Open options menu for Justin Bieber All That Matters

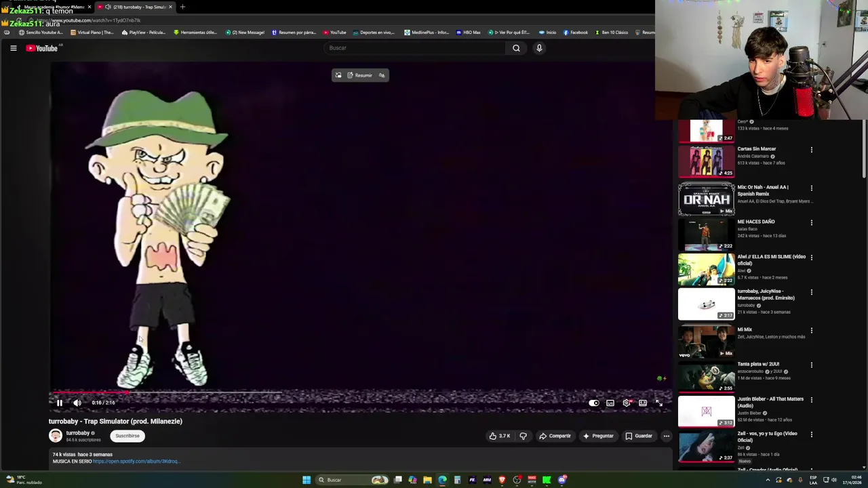811,400
